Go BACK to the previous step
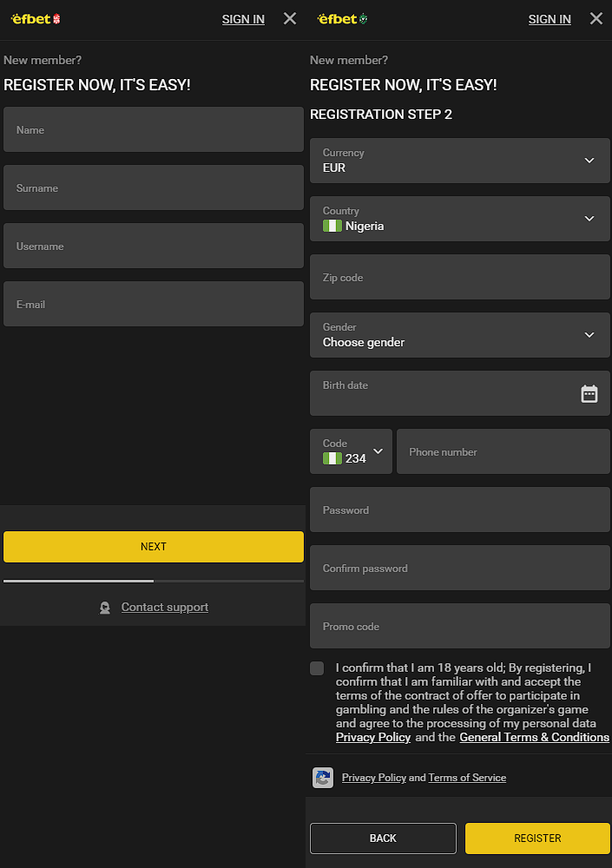This screenshot has width=612, height=868. click(x=383, y=838)
